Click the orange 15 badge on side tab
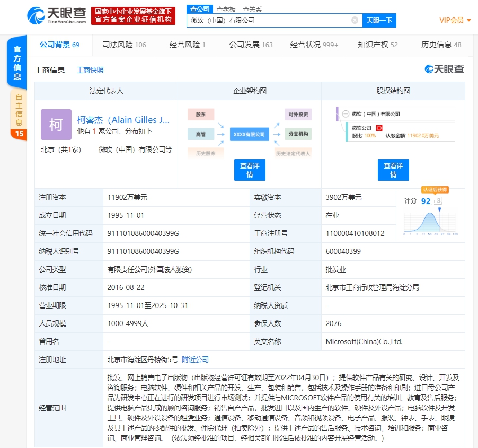Image resolution: width=478 pixels, height=448 pixels. click(x=19, y=134)
